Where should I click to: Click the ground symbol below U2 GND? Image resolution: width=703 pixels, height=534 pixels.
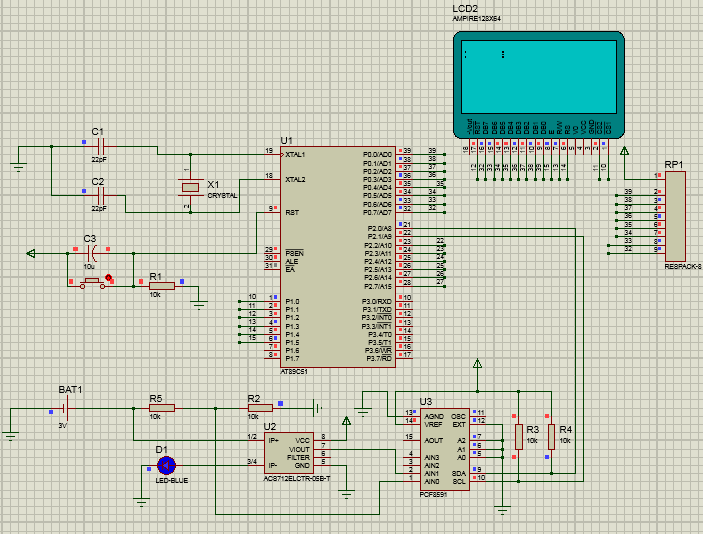pos(346,493)
